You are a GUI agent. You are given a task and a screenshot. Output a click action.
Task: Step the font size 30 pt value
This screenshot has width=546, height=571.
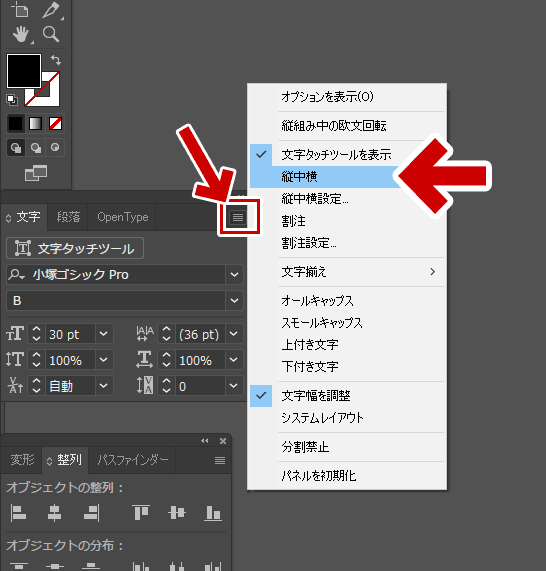click(36, 334)
